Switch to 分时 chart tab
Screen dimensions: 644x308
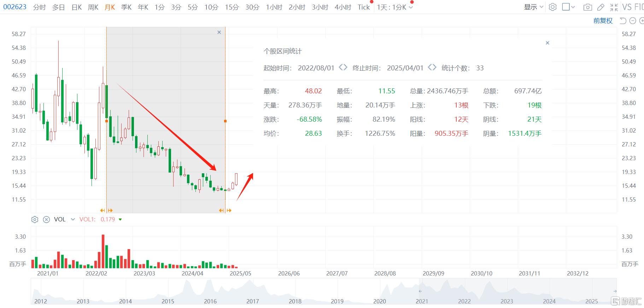point(40,7)
